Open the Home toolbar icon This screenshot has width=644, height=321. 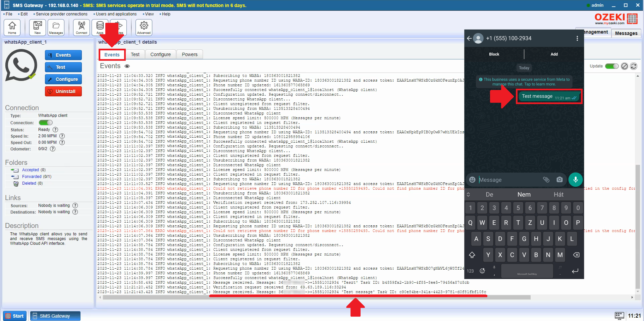12,27
